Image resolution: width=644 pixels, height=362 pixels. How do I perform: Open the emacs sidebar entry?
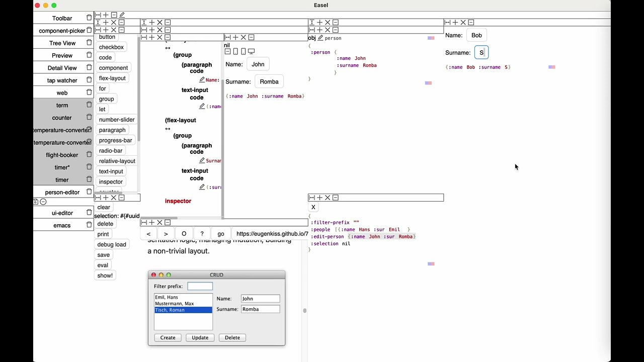62,225
